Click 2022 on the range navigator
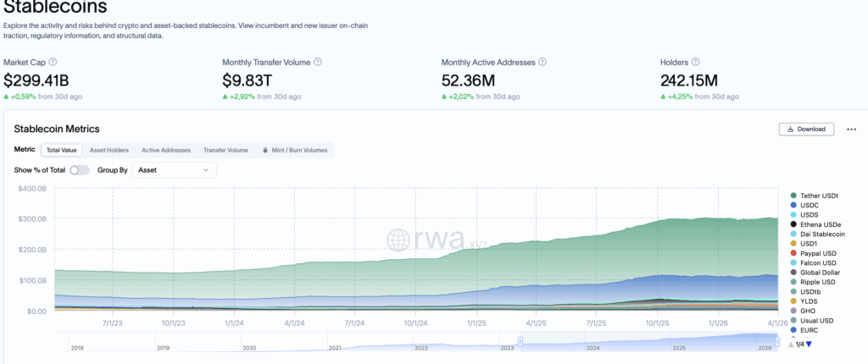The image size is (868, 364). coord(421,348)
